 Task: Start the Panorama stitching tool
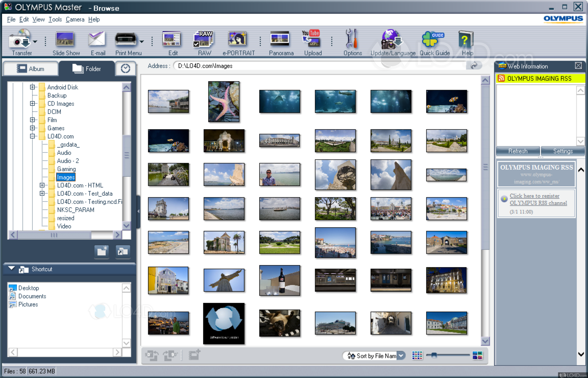tap(280, 39)
